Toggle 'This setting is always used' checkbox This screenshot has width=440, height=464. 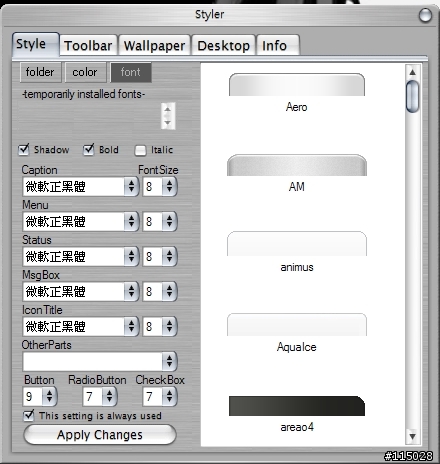click(x=29, y=415)
